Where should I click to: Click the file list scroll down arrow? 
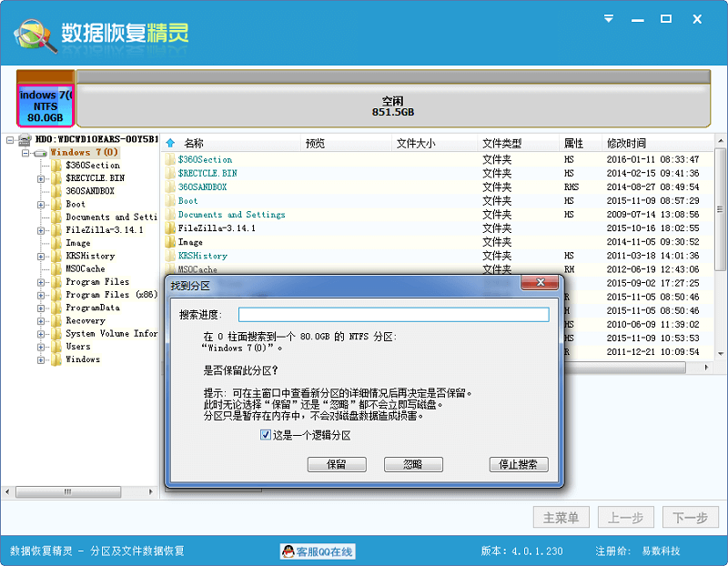(721, 354)
